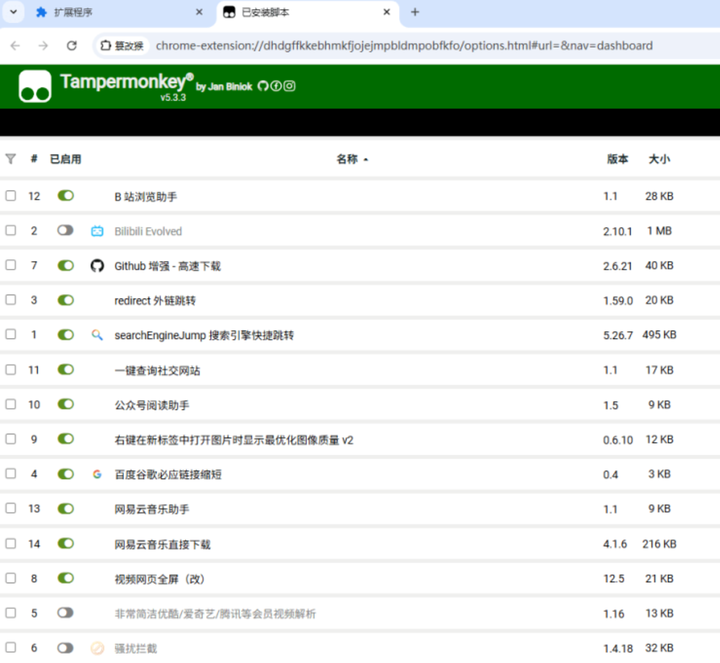Open the B 站浏览助手 script
The image size is (720, 663).
pyautogui.click(x=146, y=197)
